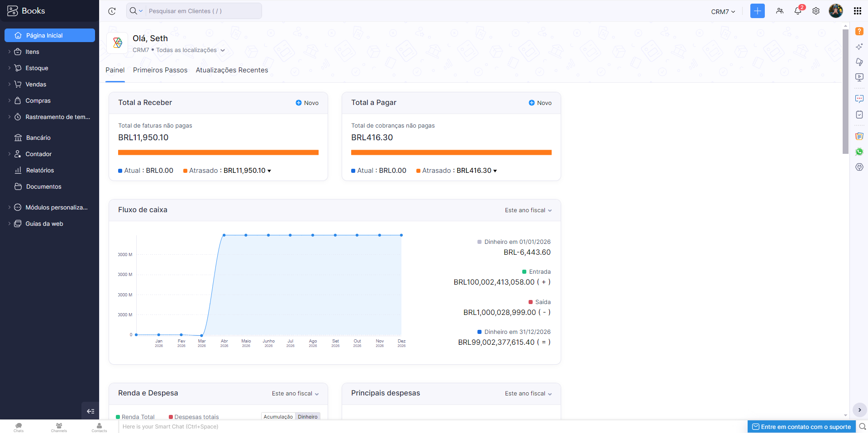
Task: Click Novo in Total a Receber
Action: (x=307, y=103)
